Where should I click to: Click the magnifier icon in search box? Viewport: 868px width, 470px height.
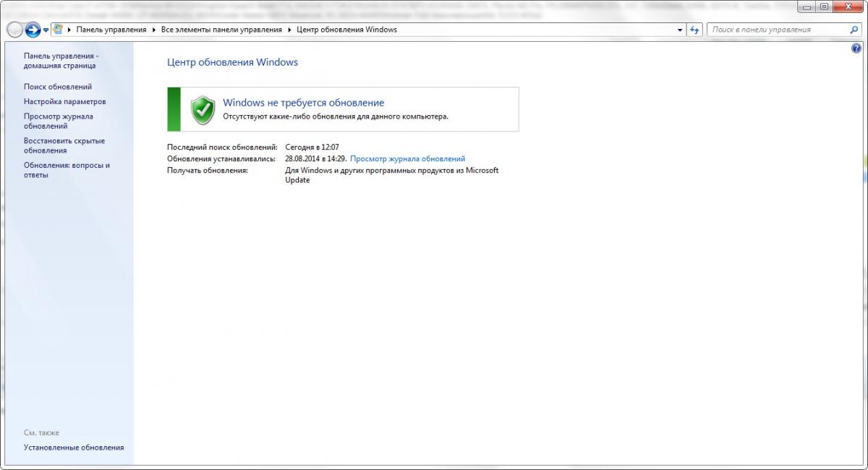(x=854, y=30)
